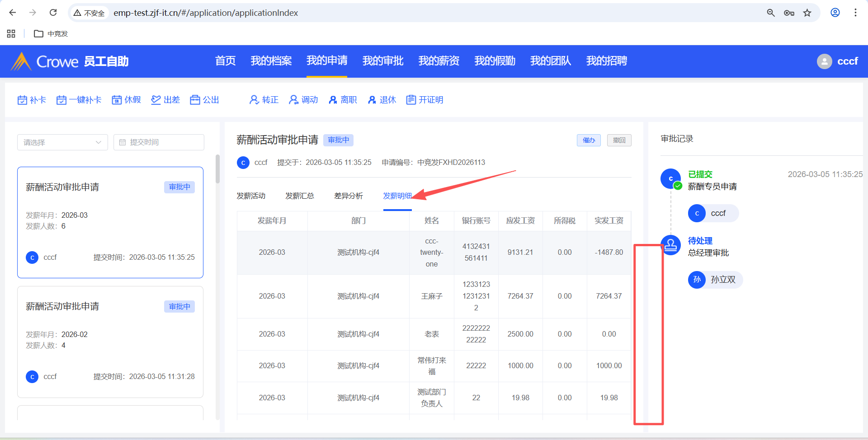Click the 出差 business trip icon
Screen dimensions: 868x440
(x=156, y=100)
